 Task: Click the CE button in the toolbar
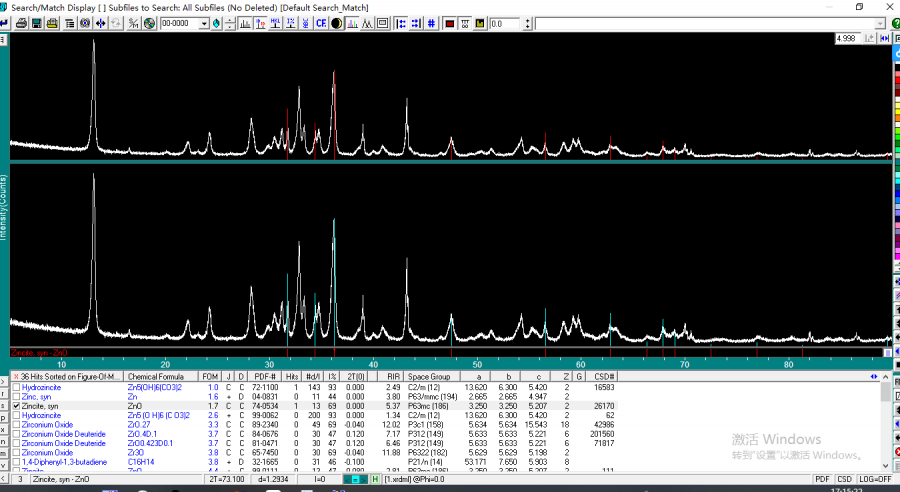(x=321, y=23)
